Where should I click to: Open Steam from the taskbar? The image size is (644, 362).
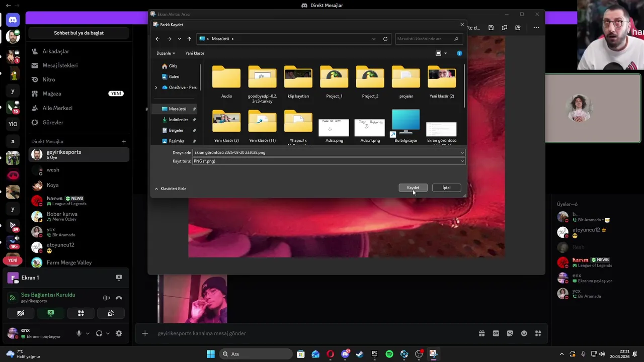click(x=360, y=354)
